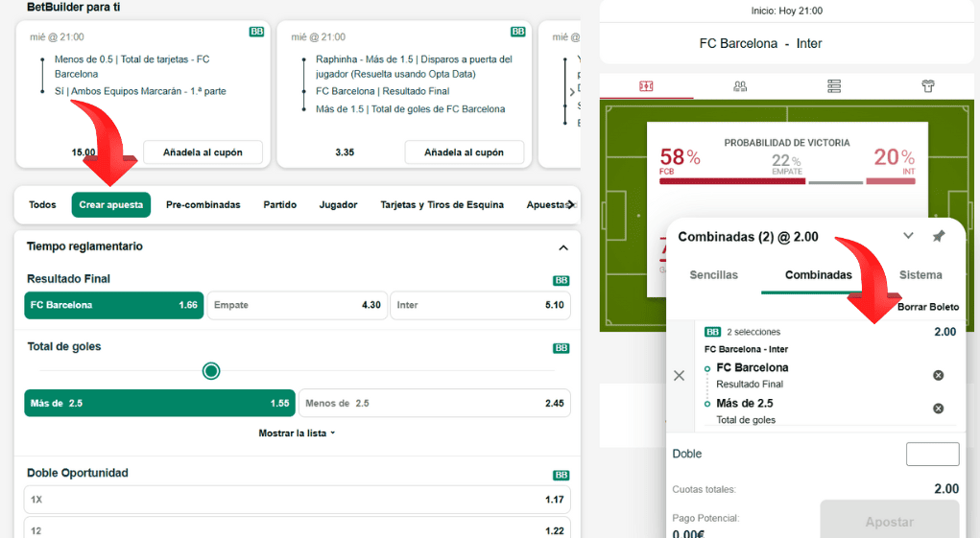Viewport: 980px width, 538px height.
Task: Expand Mostrar la lista dropdown
Action: tap(297, 433)
